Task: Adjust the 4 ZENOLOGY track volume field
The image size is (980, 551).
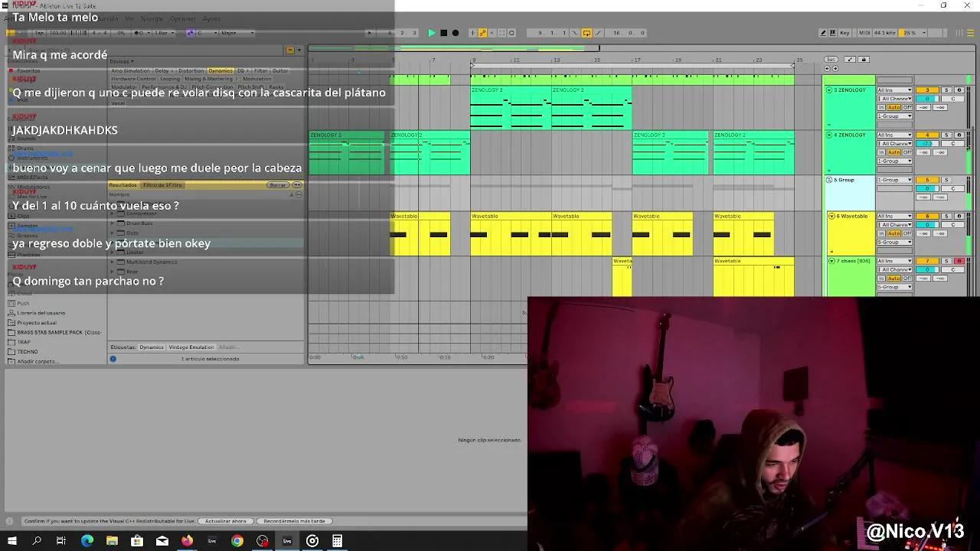Action: tap(927, 144)
